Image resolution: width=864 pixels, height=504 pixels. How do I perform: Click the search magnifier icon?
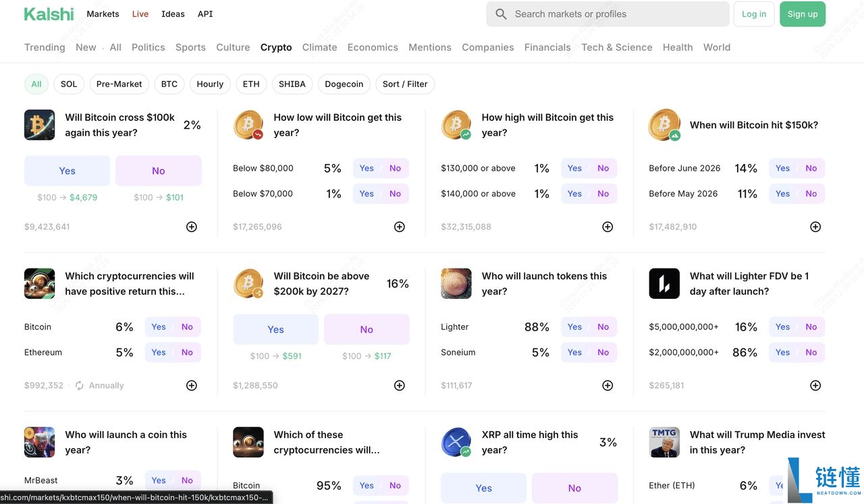point(501,14)
